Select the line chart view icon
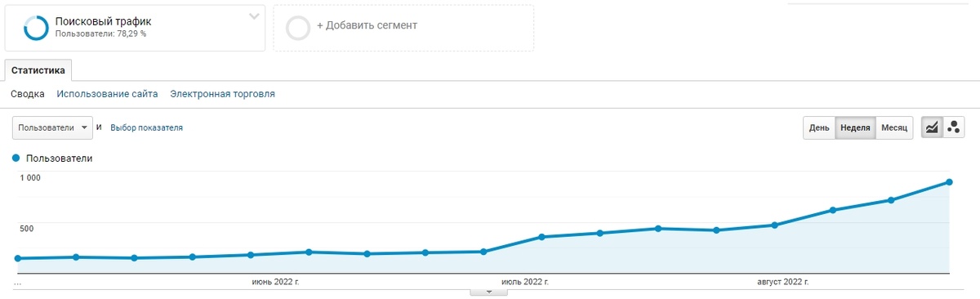Image resolution: width=980 pixels, height=299 pixels. tap(932, 127)
